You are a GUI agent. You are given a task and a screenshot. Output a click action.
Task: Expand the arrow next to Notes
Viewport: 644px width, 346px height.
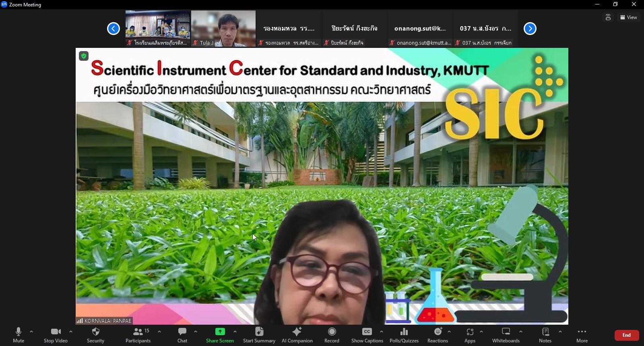(x=560, y=332)
